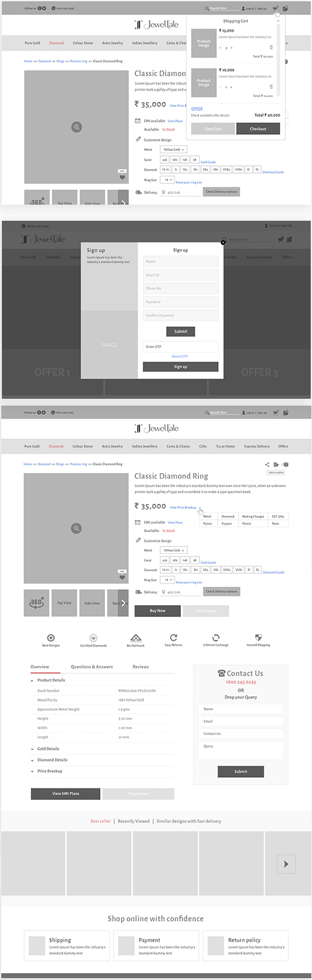Click the Checkout button in the cart
312x980 pixels.
tap(258, 129)
